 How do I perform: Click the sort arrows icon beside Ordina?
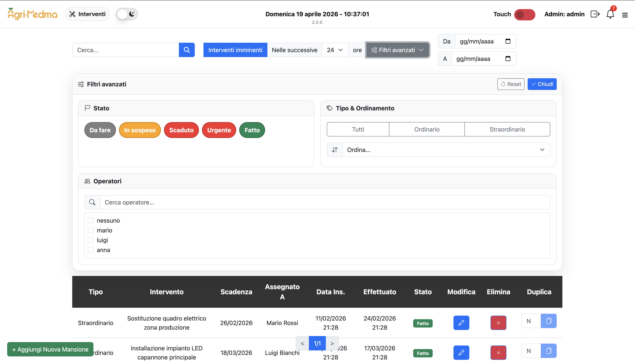[335, 150]
